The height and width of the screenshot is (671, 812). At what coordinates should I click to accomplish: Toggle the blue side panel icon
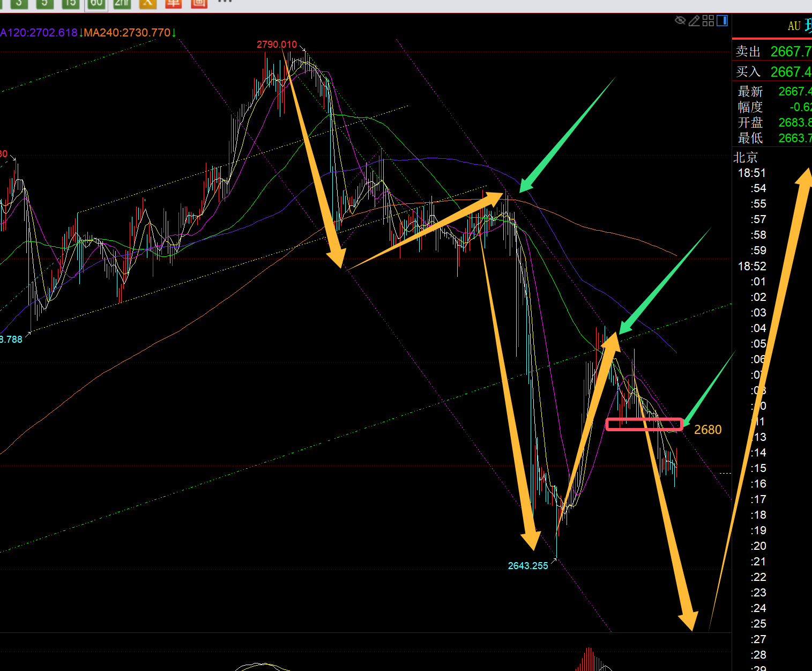click(x=722, y=20)
